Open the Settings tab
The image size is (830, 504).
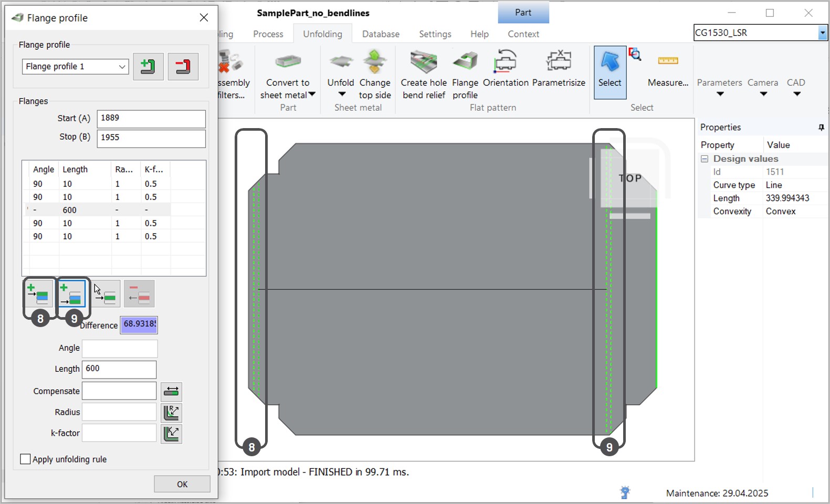point(435,34)
